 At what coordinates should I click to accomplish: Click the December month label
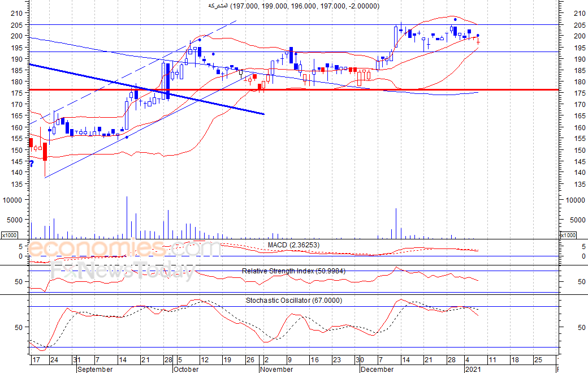pyautogui.click(x=377, y=369)
